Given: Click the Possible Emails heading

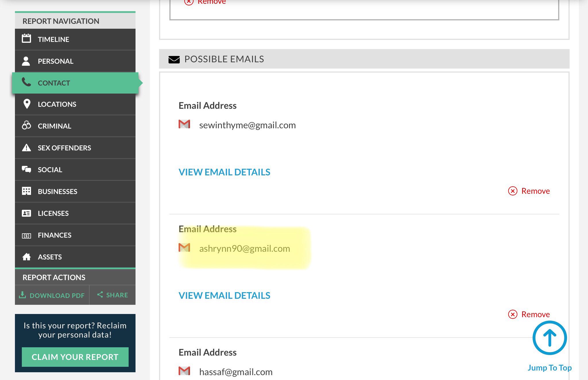Looking at the screenshot, I should 224,59.
